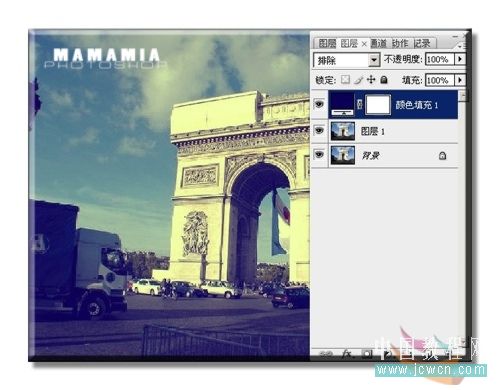The width and height of the screenshot is (500, 390).
Task: Click the link layers icon at panel bottom
Action: pos(325,354)
